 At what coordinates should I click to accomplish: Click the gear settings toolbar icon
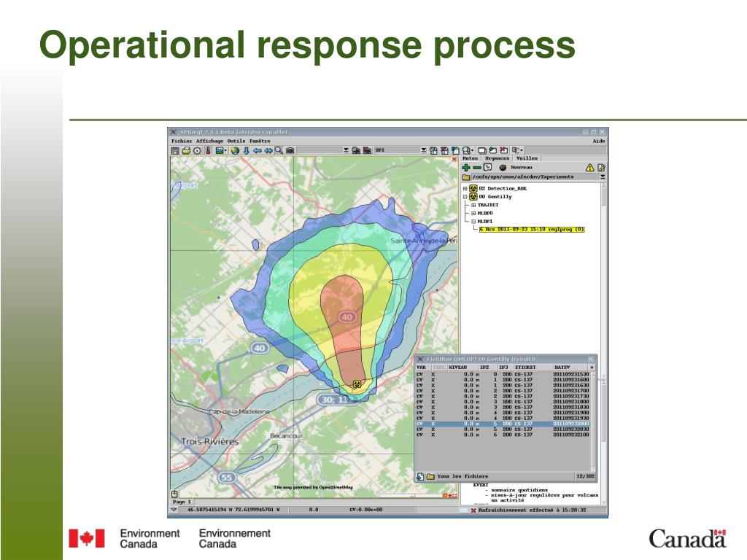pos(197,150)
